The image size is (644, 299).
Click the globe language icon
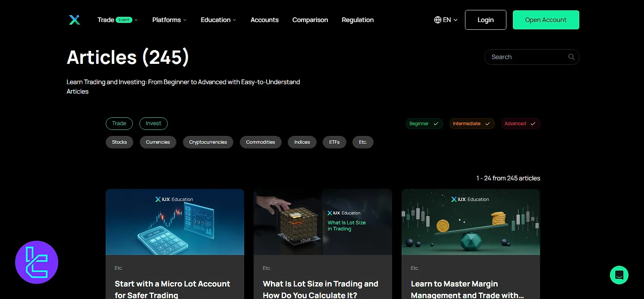point(437,19)
